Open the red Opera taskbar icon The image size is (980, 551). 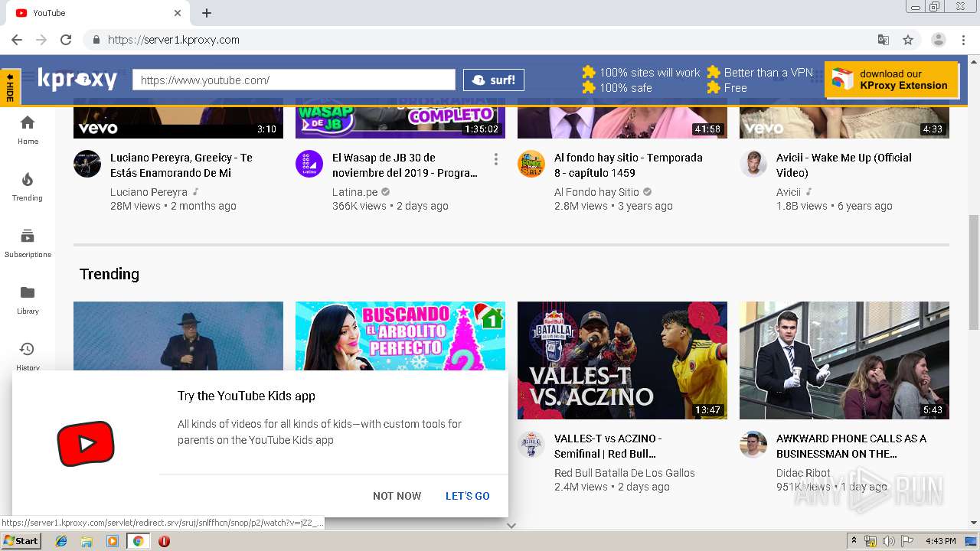(164, 541)
